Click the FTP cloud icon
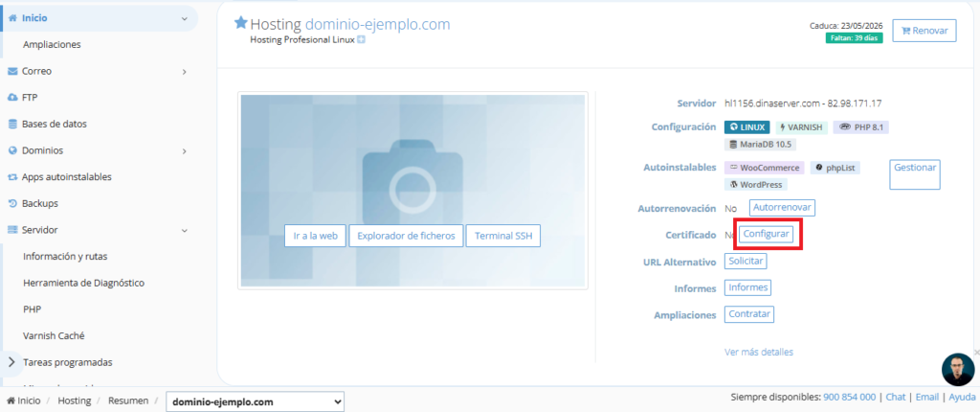980x412 pixels. point(12,98)
